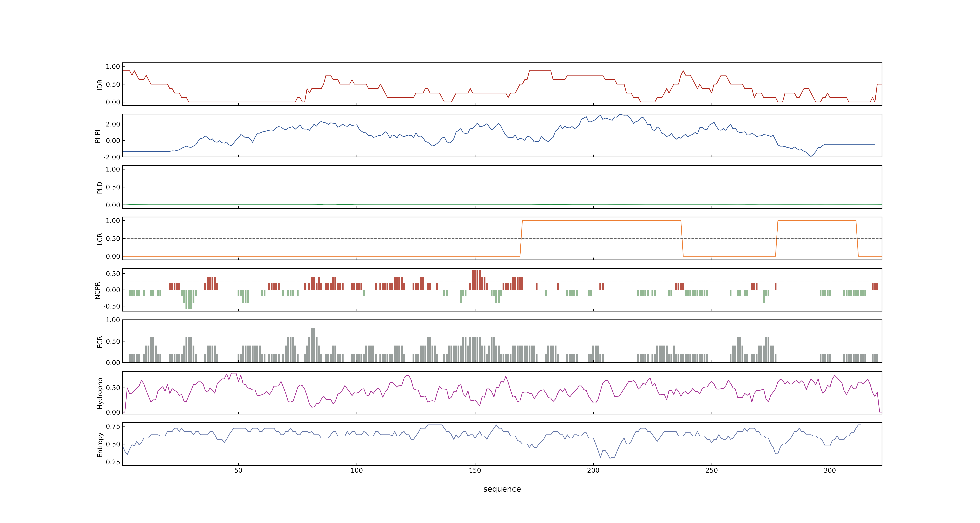Viewport: 980px width, 523px height.
Task: Select the -2.00 tick of Pi-Pi panel
Action: point(111,157)
